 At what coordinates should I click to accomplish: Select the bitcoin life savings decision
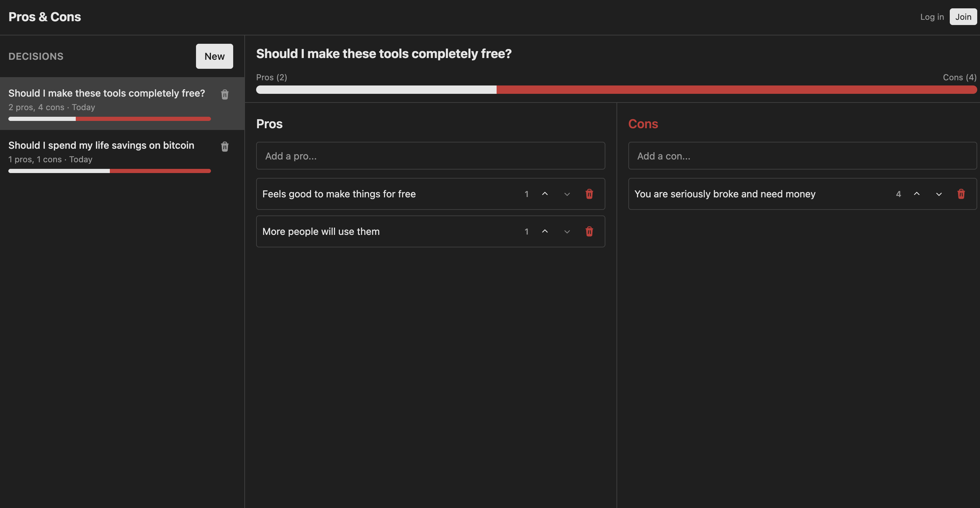tap(101, 146)
